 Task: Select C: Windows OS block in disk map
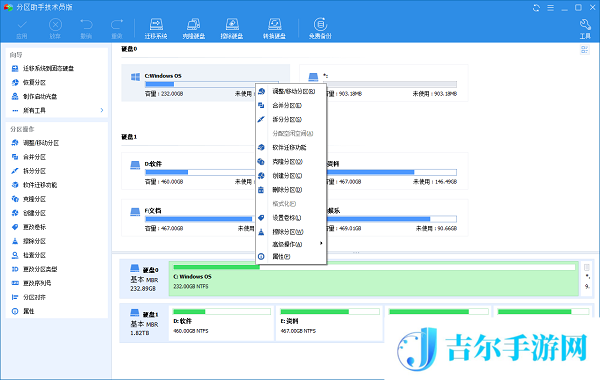point(374,279)
